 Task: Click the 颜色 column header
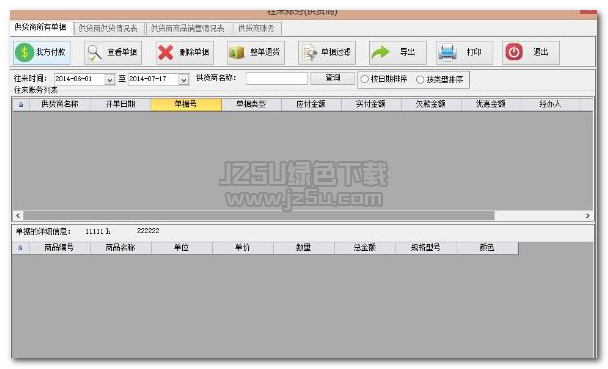tap(487, 248)
